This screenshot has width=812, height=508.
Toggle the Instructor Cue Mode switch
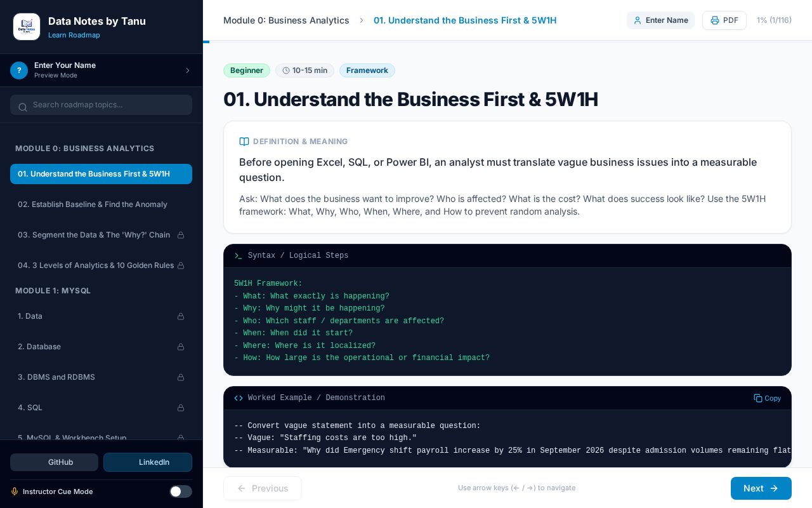[181, 491]
